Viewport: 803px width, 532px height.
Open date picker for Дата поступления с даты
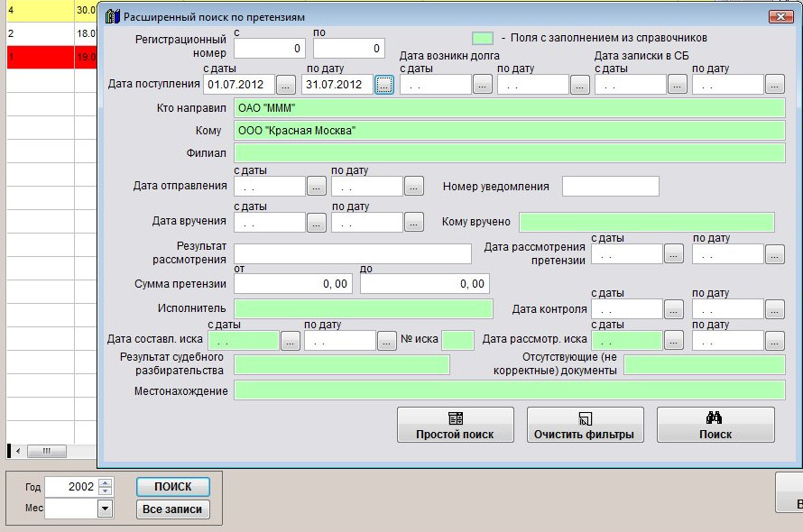pyautogui.click(x=286, y=85)
